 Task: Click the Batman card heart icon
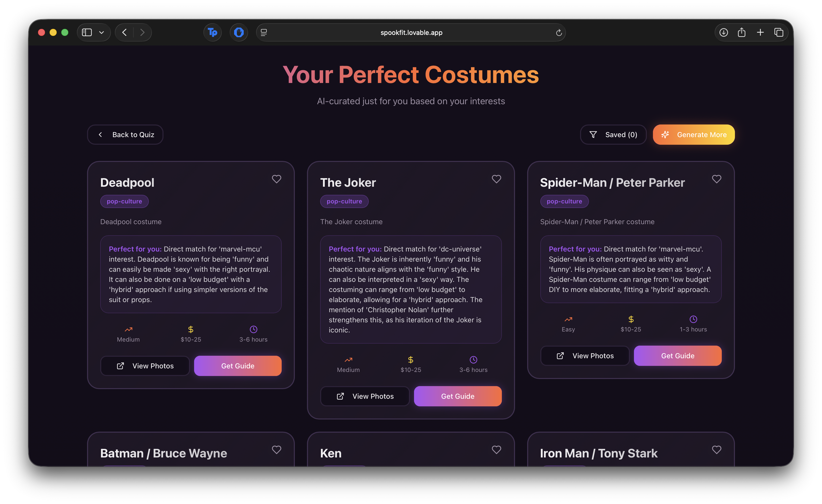pos(276,450)
